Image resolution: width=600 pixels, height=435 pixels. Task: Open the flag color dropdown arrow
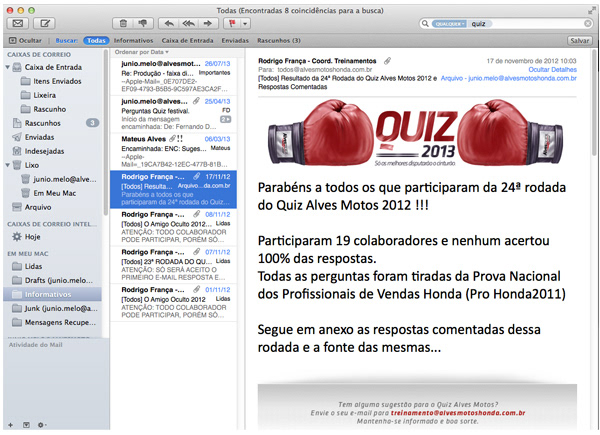tap(245, 24)
